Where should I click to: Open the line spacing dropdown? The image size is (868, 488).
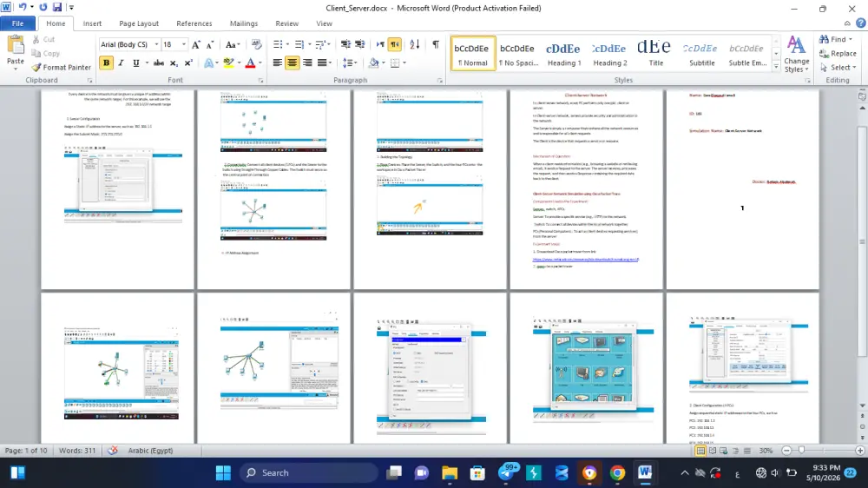pyautogui.click(x=349, y=63)
